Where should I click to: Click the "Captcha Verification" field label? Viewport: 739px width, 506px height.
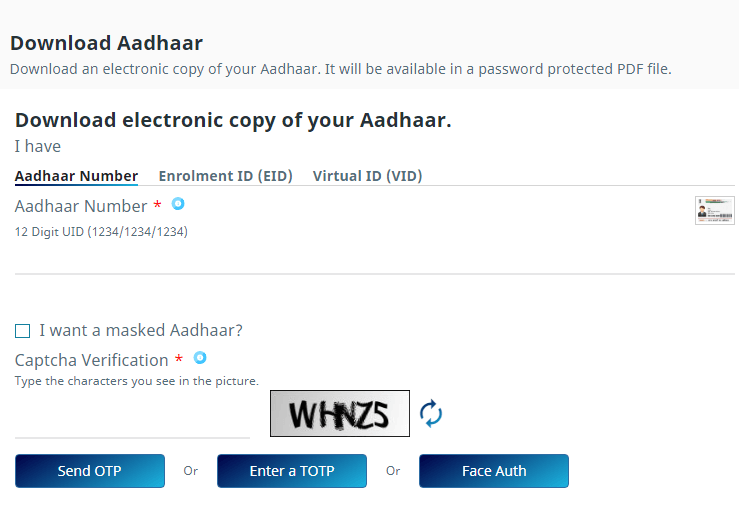[x=91, y=360]
